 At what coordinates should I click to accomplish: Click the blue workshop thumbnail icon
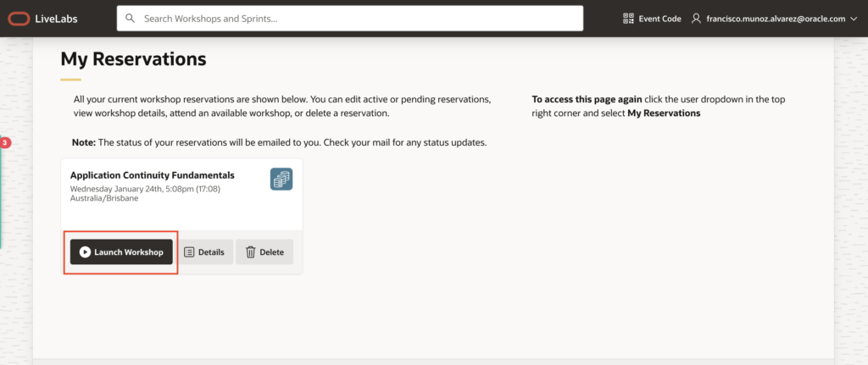[281, 179]
